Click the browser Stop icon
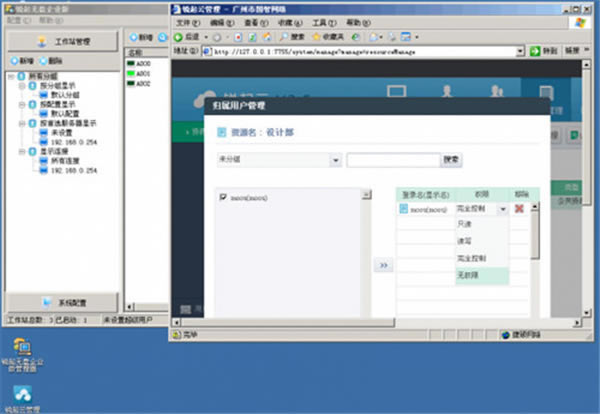 point(238,37)
